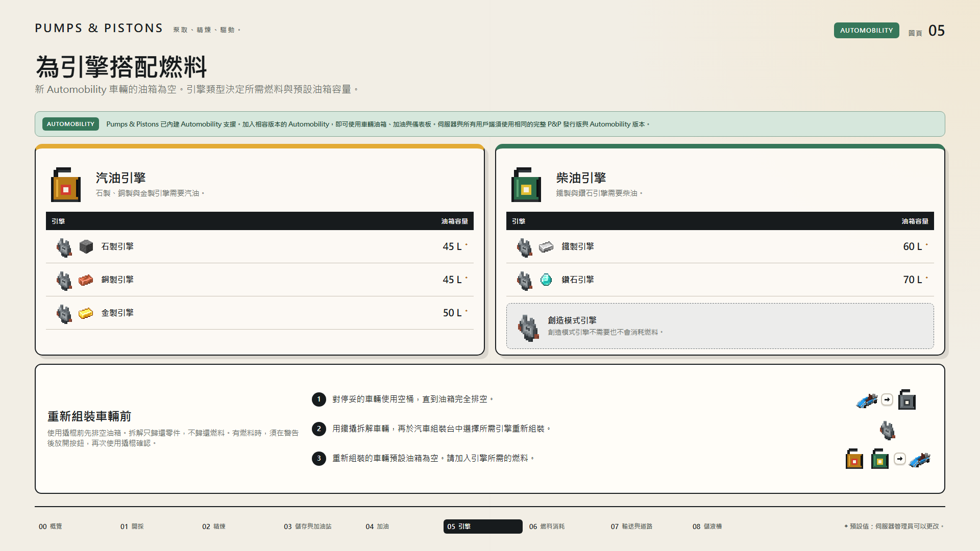980x551 pixels.
Task: Click the 重新組裝車輛前 heading
Action: tap(89, 416)
